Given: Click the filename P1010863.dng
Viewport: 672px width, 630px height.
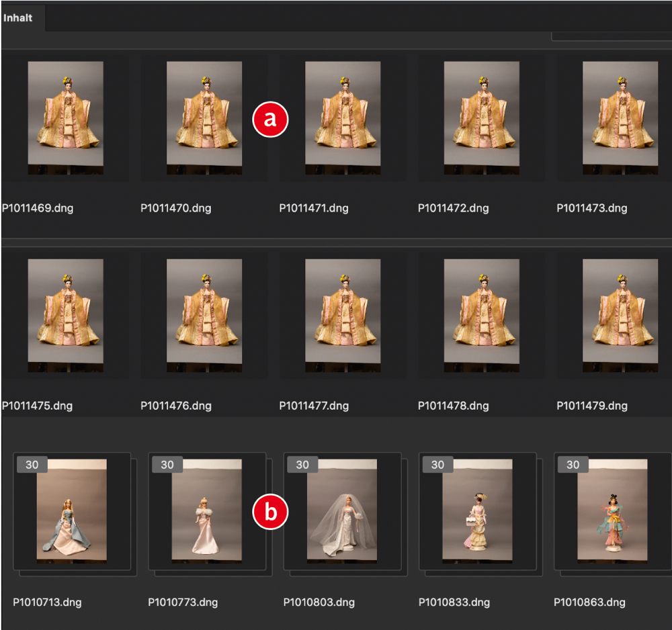Looking at the screenshot, I should 590,602.
